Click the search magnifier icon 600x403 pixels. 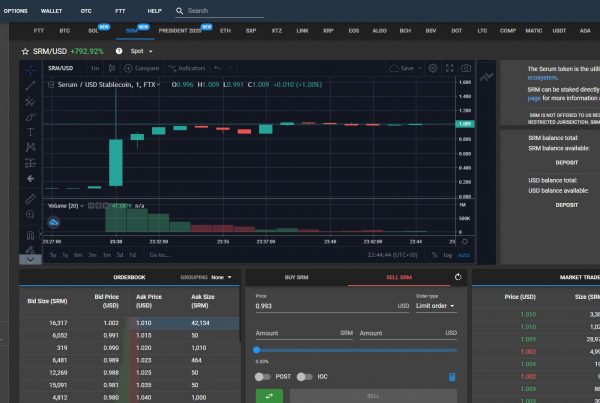click(x=179, y=11)
